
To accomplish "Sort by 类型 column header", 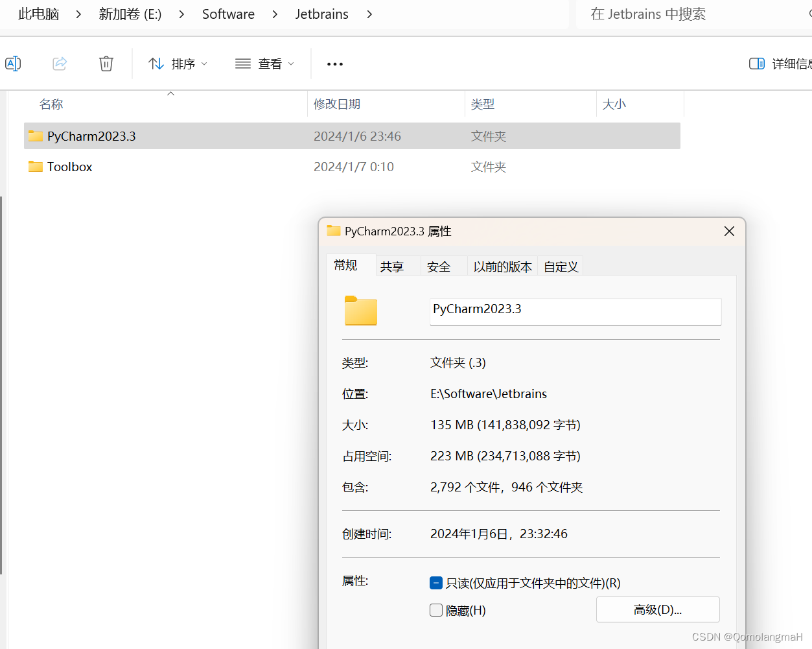I will [483, 104].
